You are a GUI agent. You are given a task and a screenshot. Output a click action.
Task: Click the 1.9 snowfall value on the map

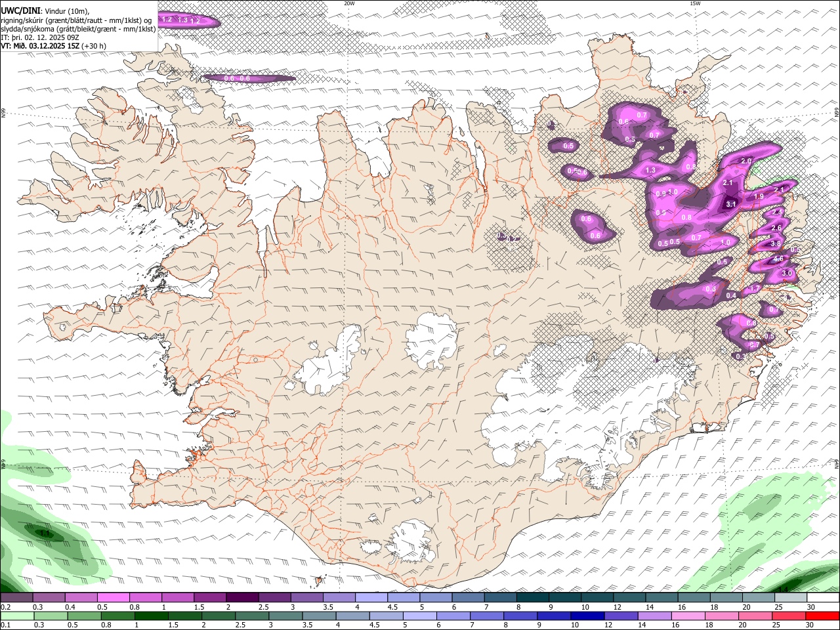point(759,196)
